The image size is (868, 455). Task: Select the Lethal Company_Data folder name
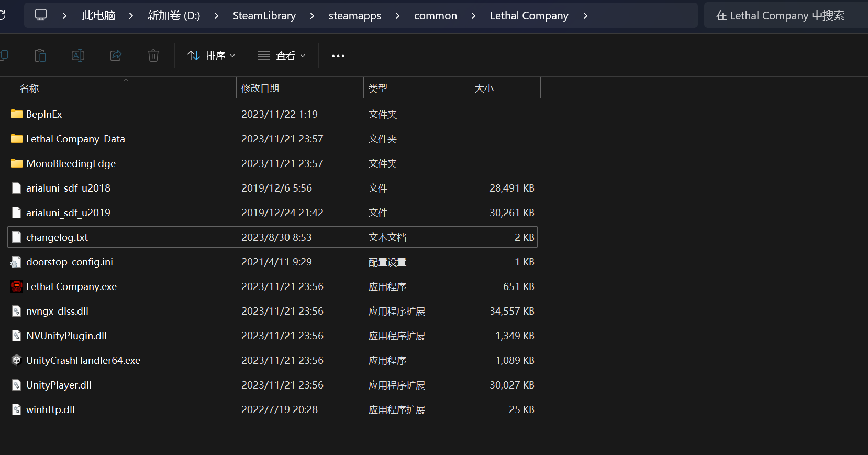point(75,139)
